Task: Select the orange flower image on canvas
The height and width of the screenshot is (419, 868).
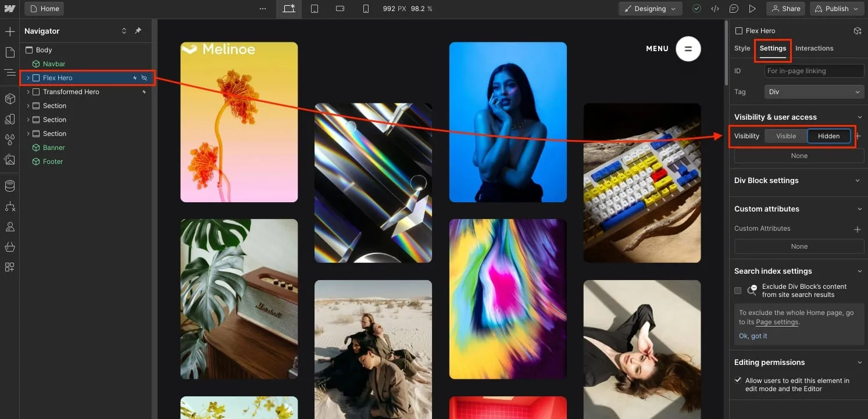Action: tap(239, 122)
